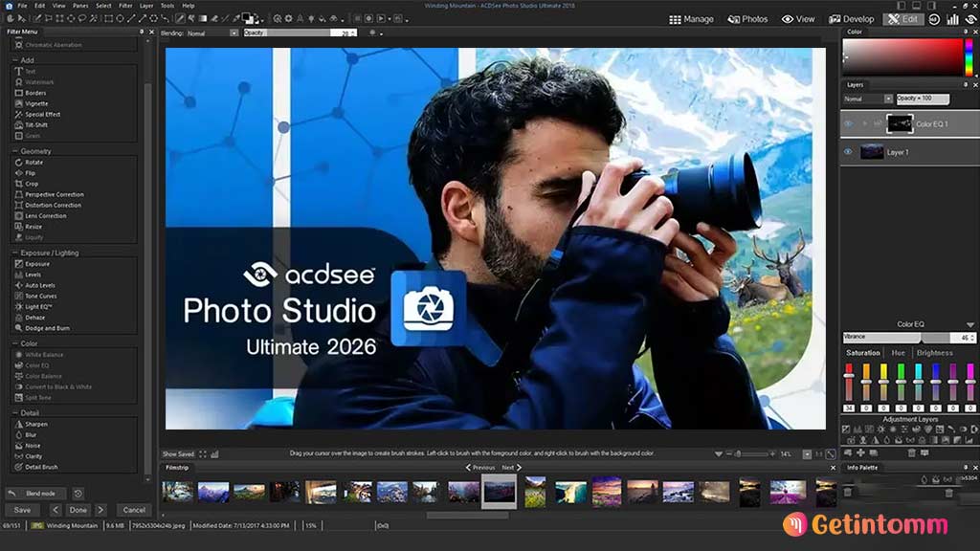Screen dimensions: 980x551
Task: Click the Cancel button
Action: click(x=134, y=510)
